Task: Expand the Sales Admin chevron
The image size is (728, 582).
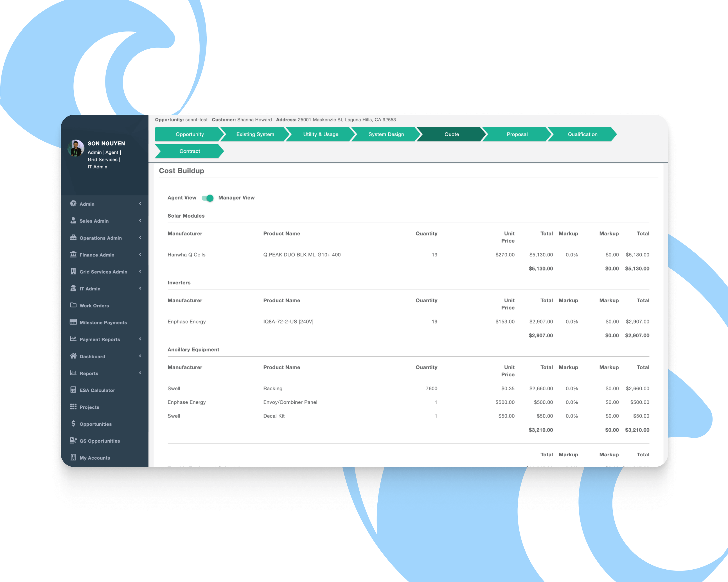Action: pyautogui.click(x=140, y=220)
